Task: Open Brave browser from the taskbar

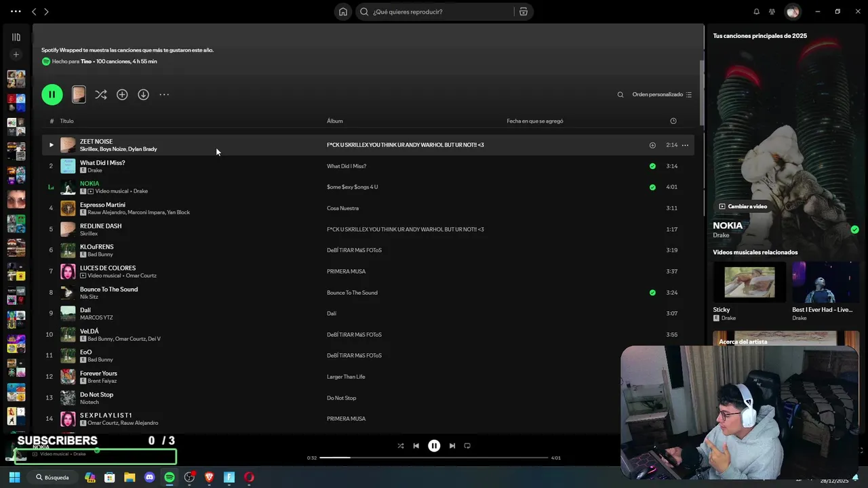Action: [x=210, y=477]
